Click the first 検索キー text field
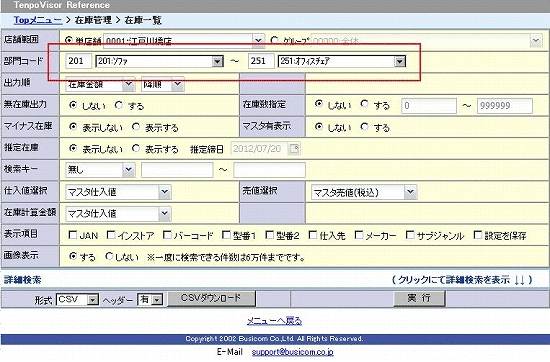The height and width of the screenshot is (362, 550). pyautogui.click(x=177, y=170)
